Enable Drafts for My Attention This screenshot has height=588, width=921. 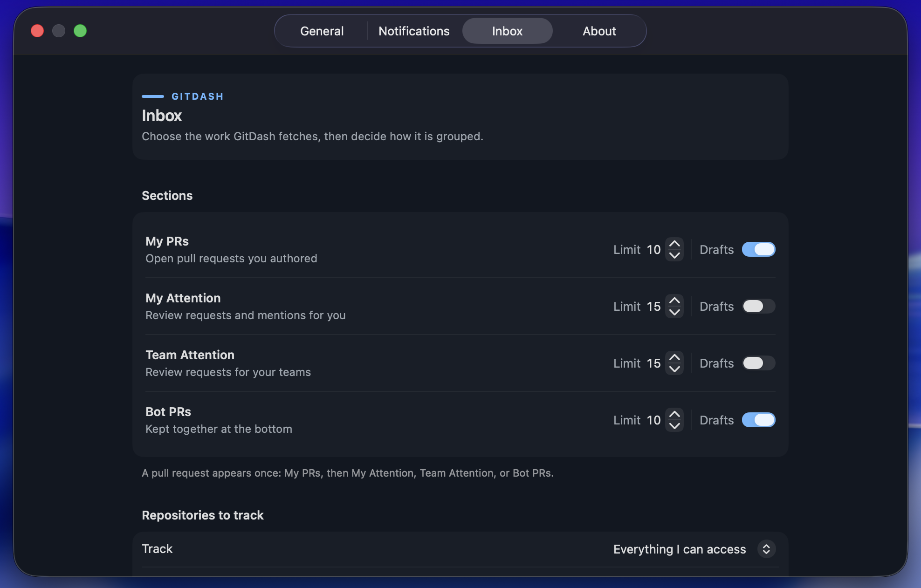tap(758, 307)
